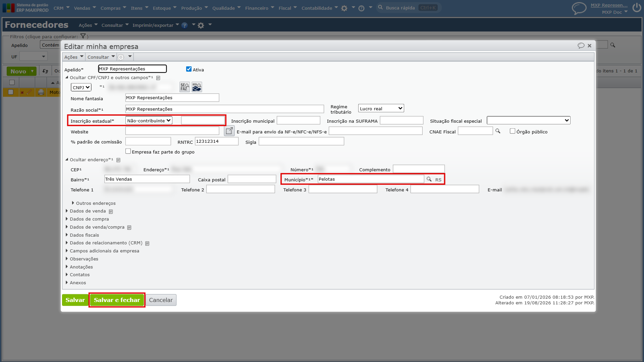Viewport: 644px width, 362px height.
Task: Open website in new window icon
Action: click(x=229, y=131)
